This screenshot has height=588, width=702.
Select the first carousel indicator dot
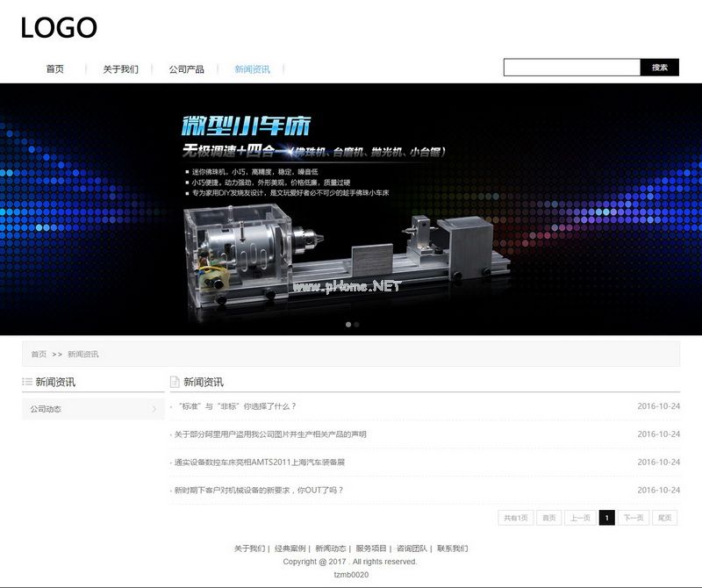tap(347, 325)
